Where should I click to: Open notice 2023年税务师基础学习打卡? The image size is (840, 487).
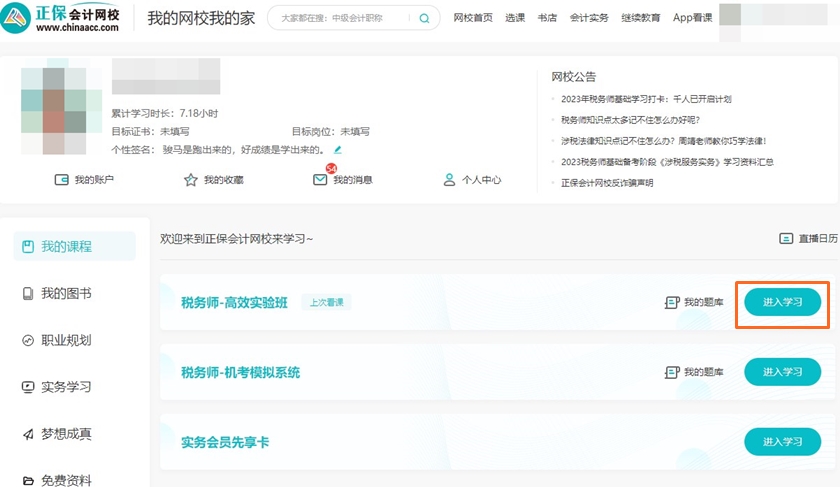(646, 99)
